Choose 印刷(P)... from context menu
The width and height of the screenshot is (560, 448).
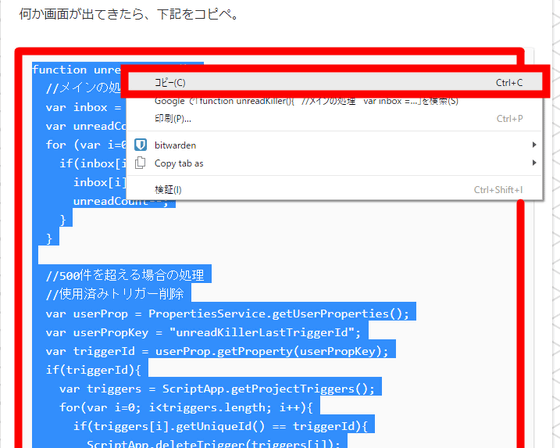click(x=335, y=119)
